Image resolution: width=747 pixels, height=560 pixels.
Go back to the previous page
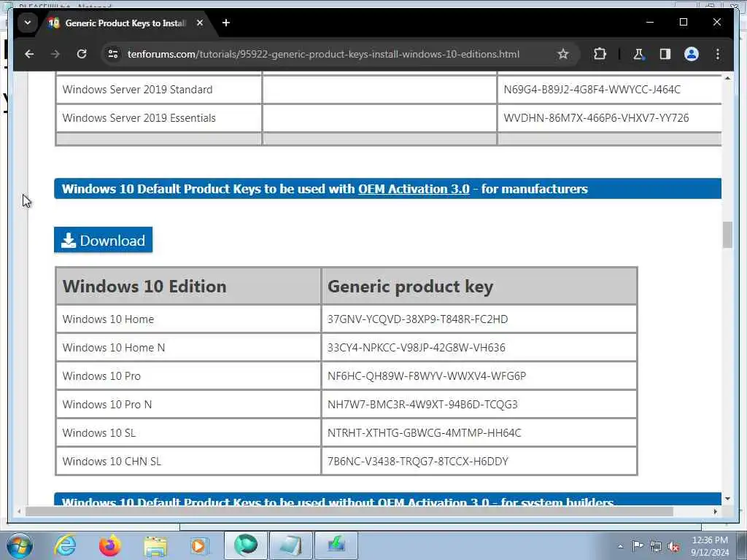29,54
